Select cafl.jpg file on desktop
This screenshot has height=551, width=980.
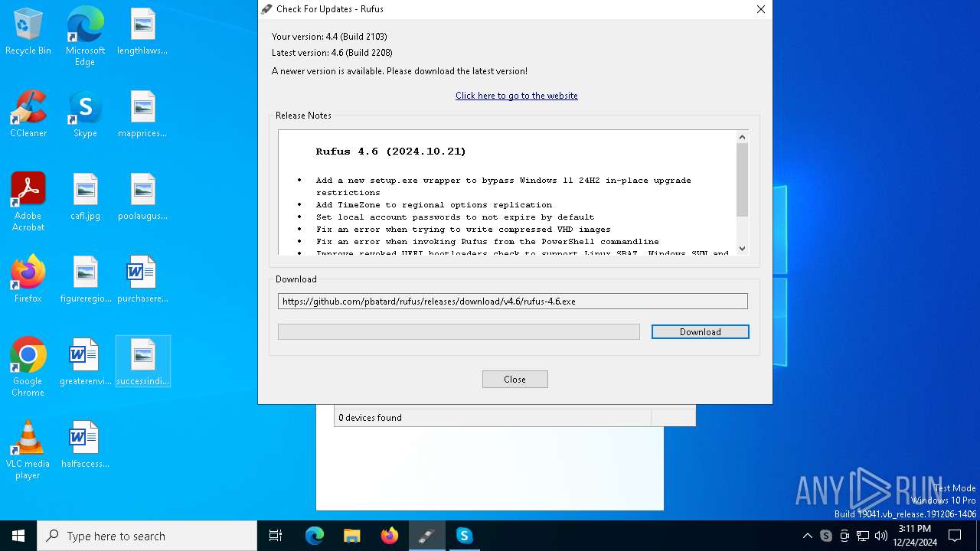point(85,197)
